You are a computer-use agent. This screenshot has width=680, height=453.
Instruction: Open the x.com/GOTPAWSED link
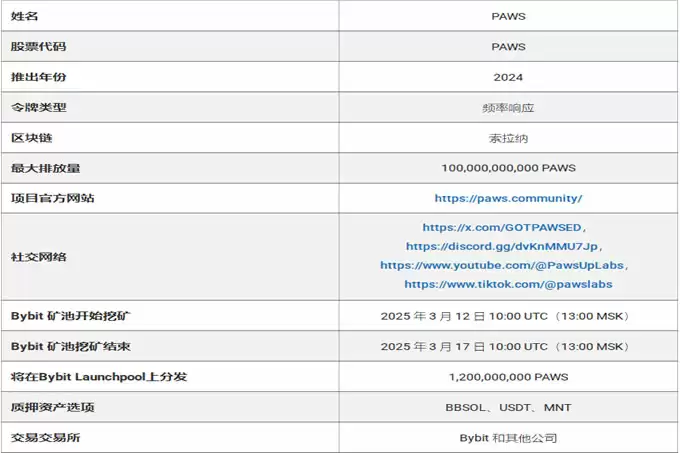click(502, 228)
